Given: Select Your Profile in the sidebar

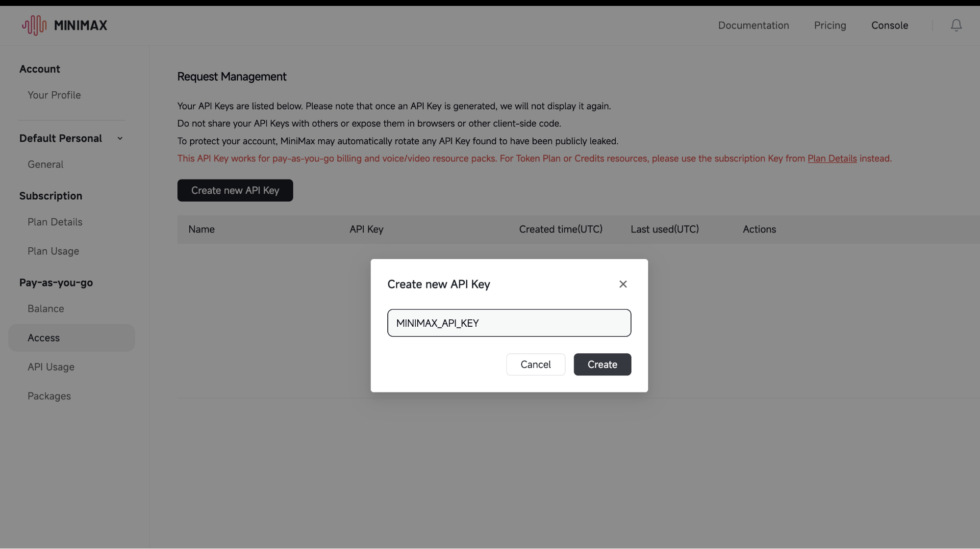Looking at the screenshot, I should point(54,95).
